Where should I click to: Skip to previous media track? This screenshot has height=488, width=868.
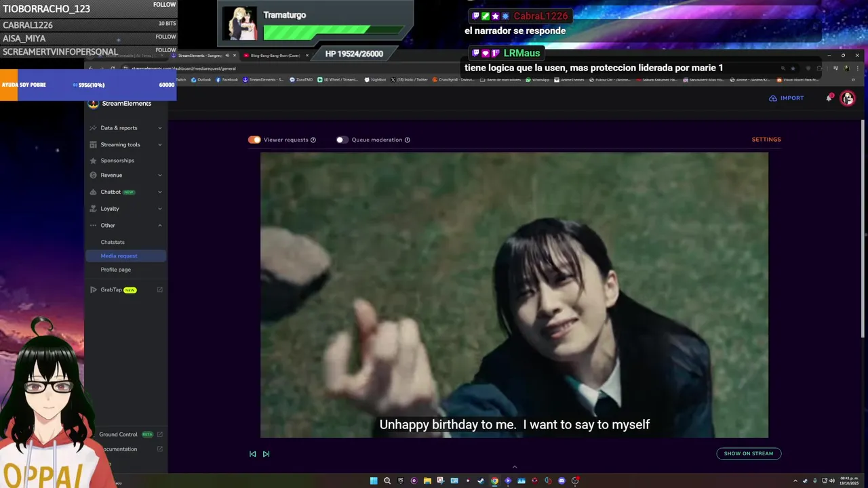click(253, 454)
